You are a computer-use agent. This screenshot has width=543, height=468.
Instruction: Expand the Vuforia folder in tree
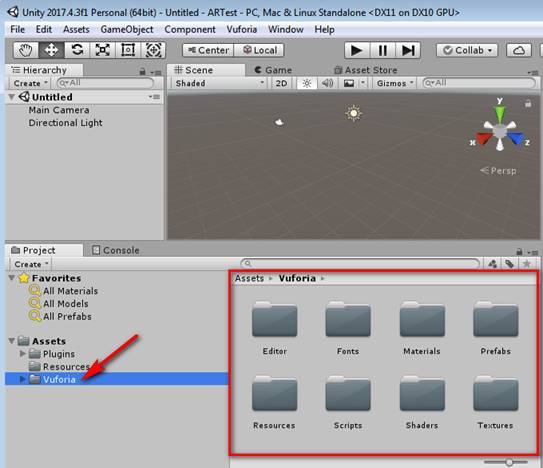coord(23,379)
